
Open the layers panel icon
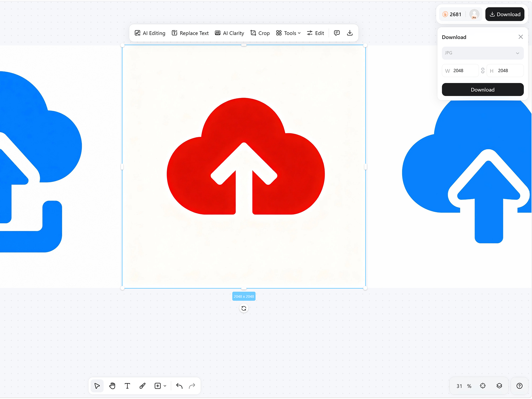(x=499, y=386)
